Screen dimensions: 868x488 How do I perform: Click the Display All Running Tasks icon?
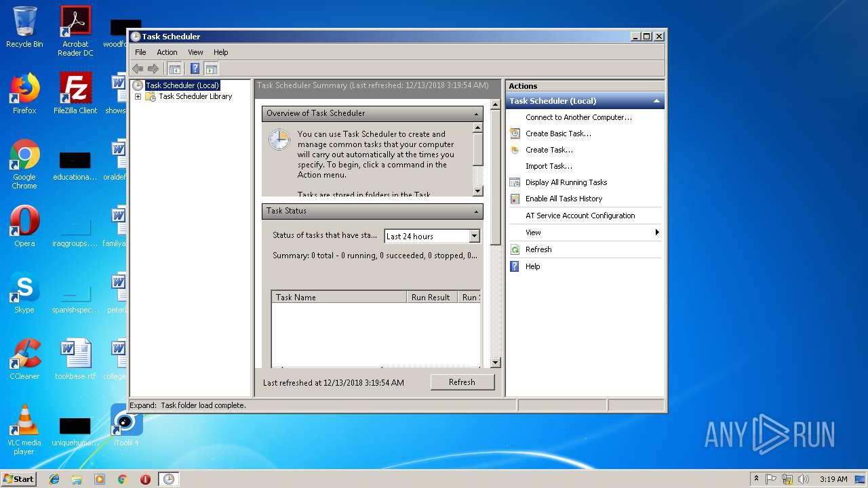[515, 182]
